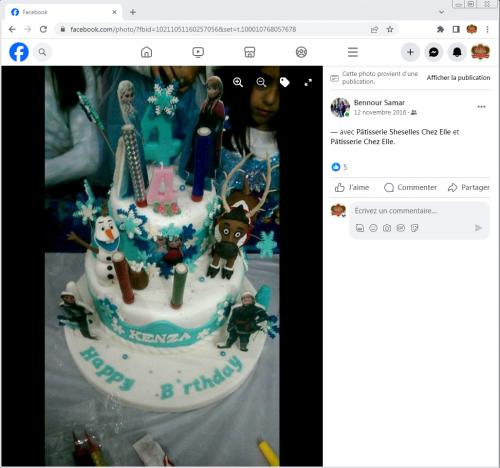Click the Commenter button
500x468 pixels.
click(410, 188)
